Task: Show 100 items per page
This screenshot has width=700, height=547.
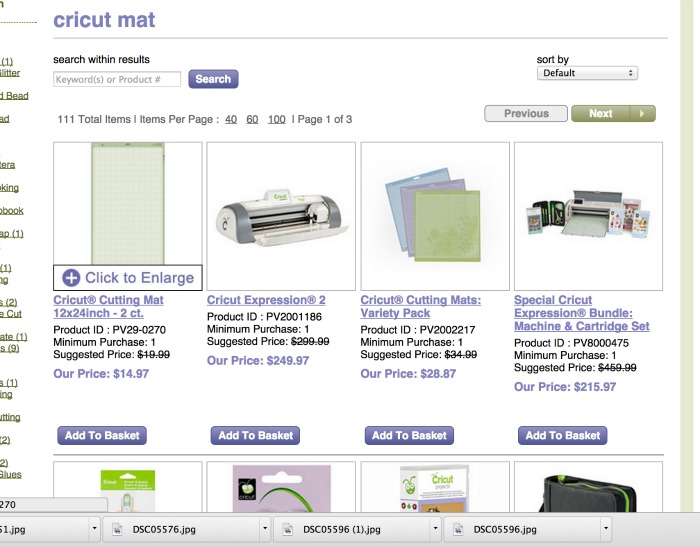Action: pos(277,120)
